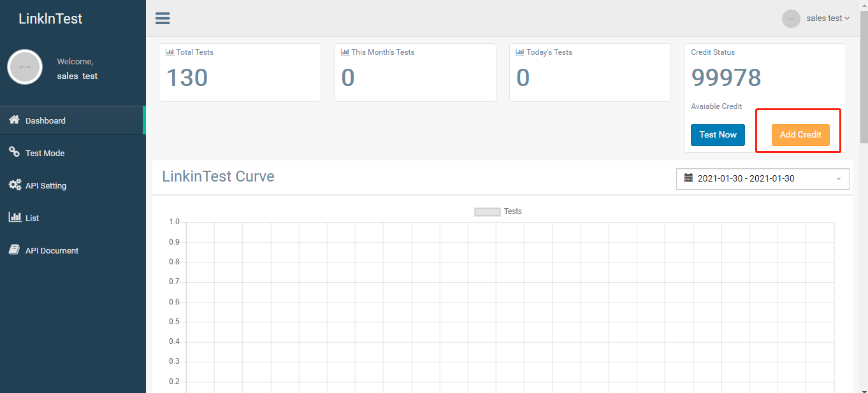The image size is (868, 393).
Task: Click the Credit Status label
Action: click(712, 52)
